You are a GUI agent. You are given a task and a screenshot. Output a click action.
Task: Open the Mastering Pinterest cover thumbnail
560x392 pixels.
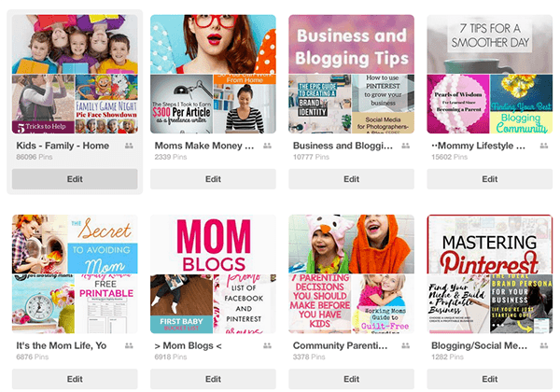(490, 245)
